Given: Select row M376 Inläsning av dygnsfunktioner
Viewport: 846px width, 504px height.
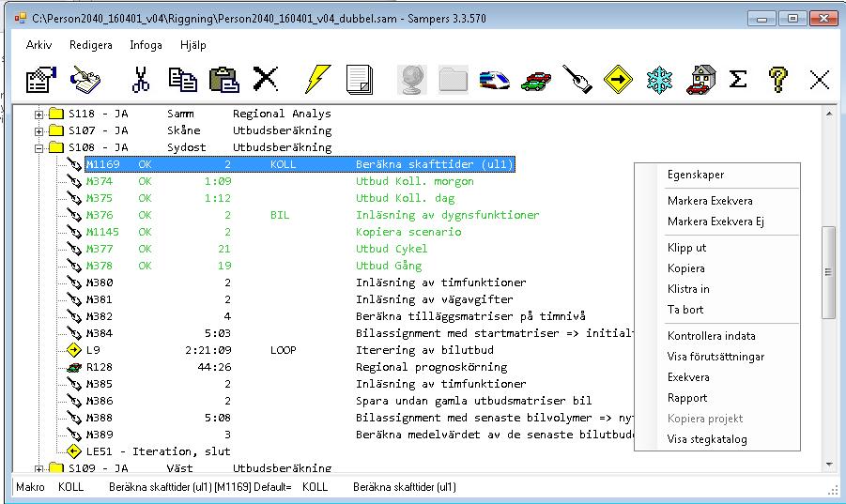Looking at the screenshot, I should tap(313, 215).
